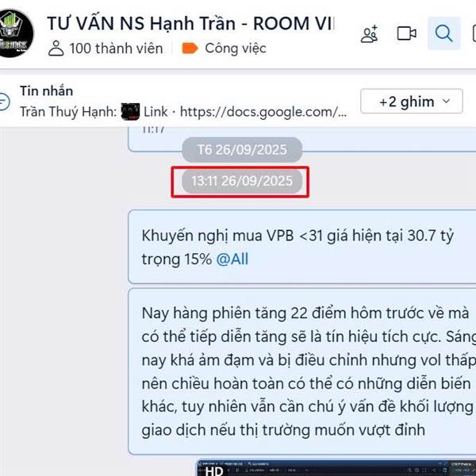
Task: Toggle the conversation info panel icon at far right
Action: pos(474,33)
